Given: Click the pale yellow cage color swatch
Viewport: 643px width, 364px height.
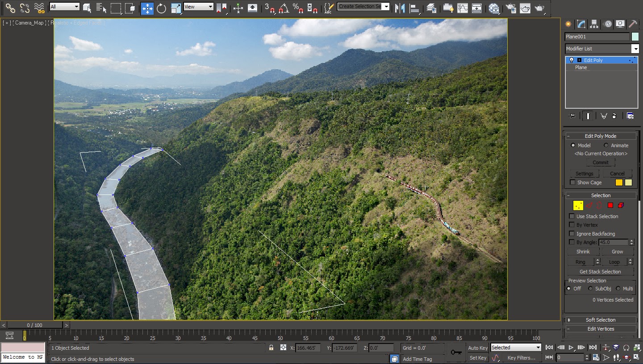Looking at the screenshot, I should [x=628, y=182].
